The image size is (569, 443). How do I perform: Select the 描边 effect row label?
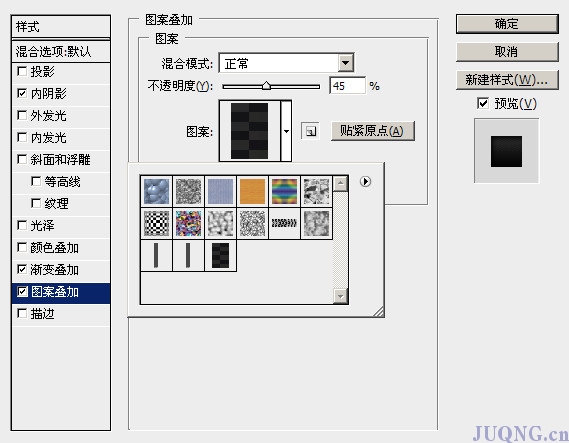(x=42, y=314)
